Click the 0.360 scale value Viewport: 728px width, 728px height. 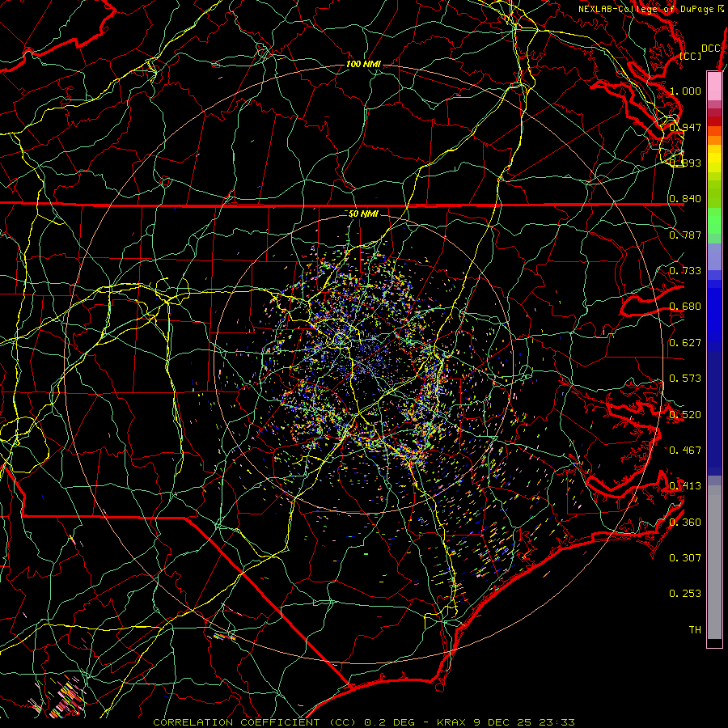685,523
